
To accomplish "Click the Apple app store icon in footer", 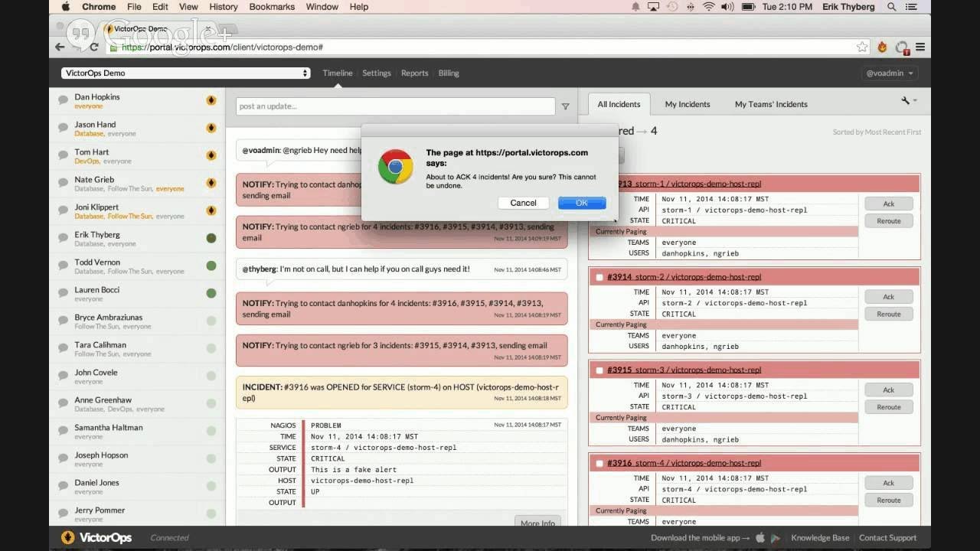I will click(760, 537).
